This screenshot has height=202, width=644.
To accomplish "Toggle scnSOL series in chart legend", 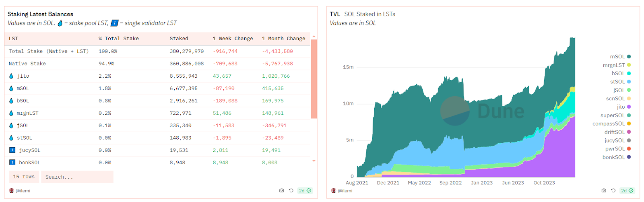I will 618,99.
